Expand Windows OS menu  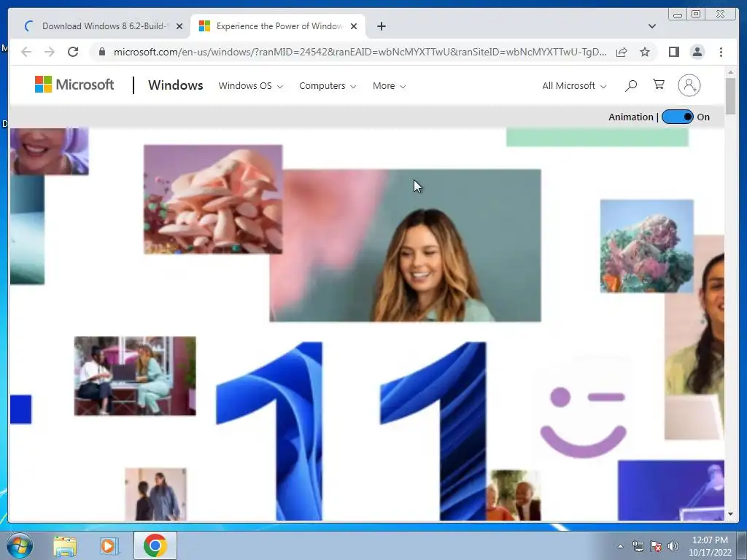[251, 86]
